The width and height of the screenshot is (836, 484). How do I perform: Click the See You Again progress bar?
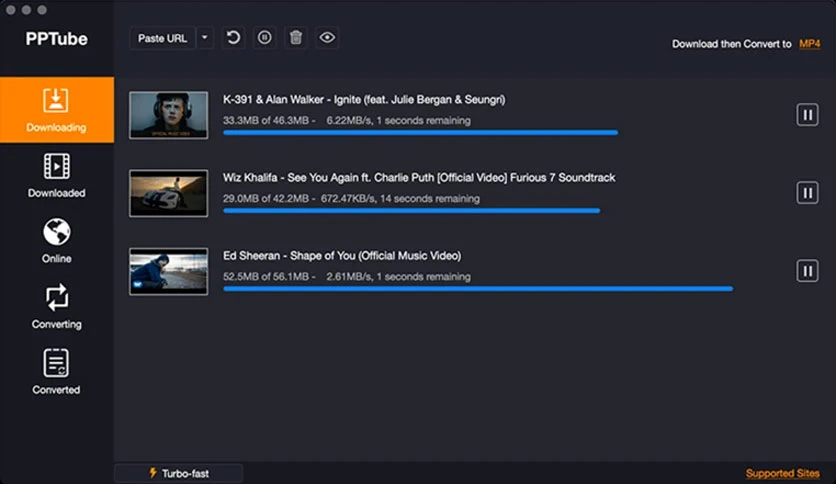tap(412, 211)
